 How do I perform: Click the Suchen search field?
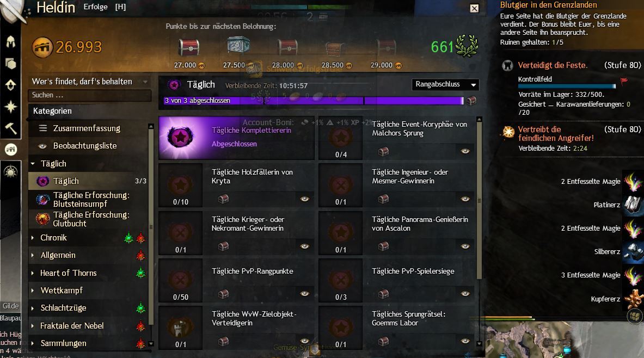coord(89,95)
